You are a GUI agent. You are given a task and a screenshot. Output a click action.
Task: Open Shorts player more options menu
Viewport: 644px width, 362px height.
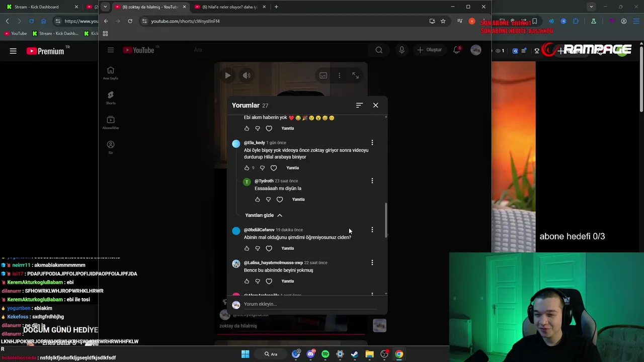(x=339, y=75)
